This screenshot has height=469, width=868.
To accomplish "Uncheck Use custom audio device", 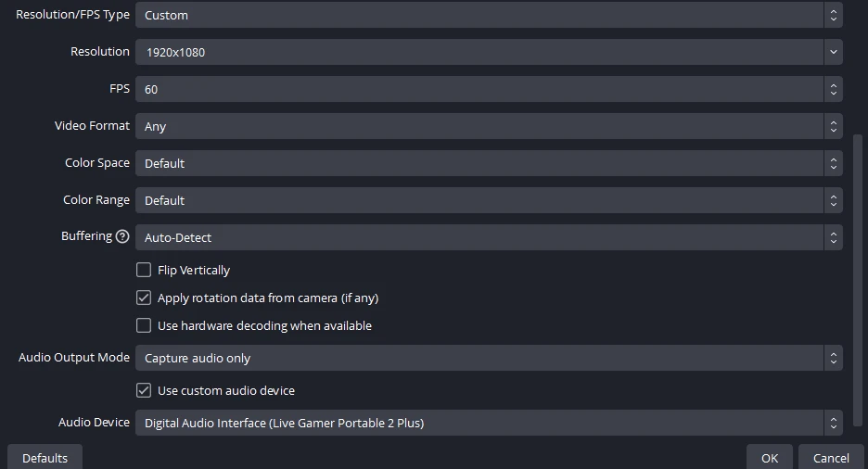I will pos(144,391).
